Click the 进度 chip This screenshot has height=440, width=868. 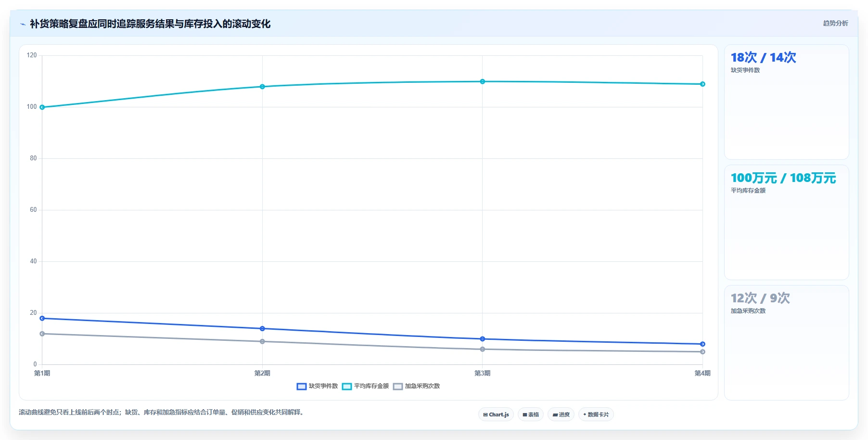(x=561, y=414)
